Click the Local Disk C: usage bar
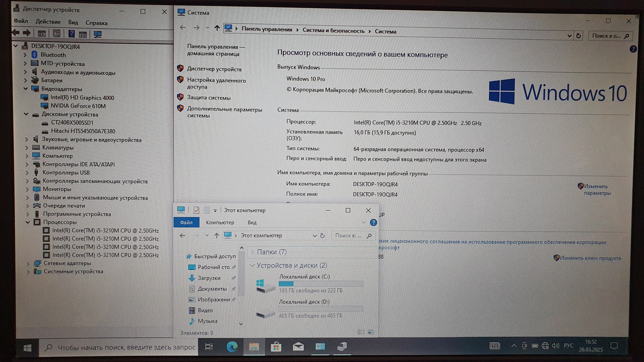Image resolution: width=644 pixels, height=362 pixels. point(321,284)
